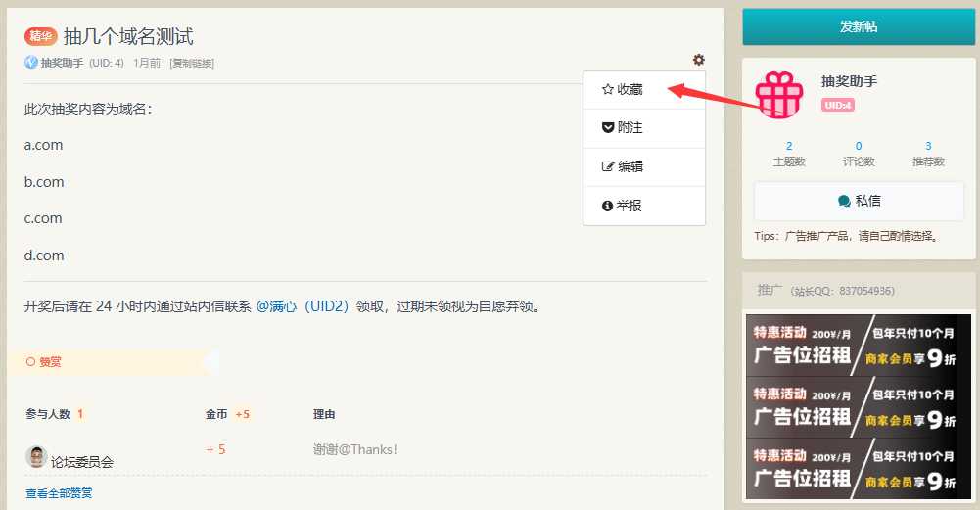This screenshot has width=980, height=510.
Task: Click the mention @满心 (UID2)
Action: tap(302, 306)
